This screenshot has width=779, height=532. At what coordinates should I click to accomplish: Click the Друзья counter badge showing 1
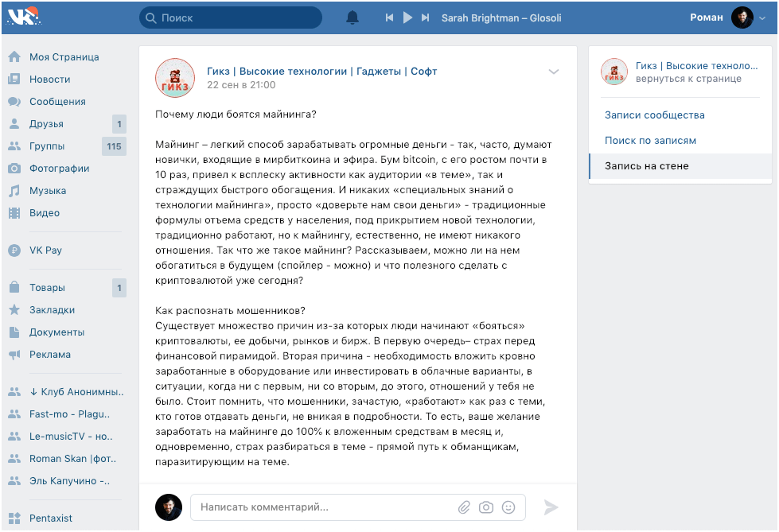click(119, 124)
